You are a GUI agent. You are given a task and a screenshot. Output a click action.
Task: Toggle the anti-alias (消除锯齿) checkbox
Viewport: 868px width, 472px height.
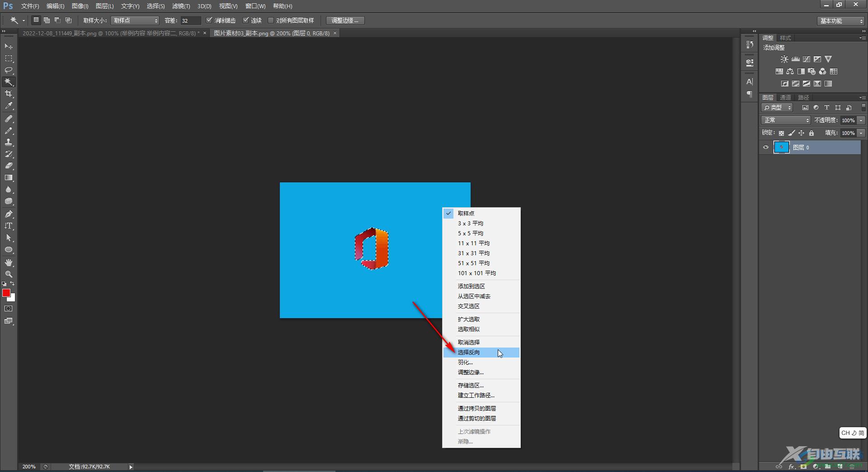(209, 20)
